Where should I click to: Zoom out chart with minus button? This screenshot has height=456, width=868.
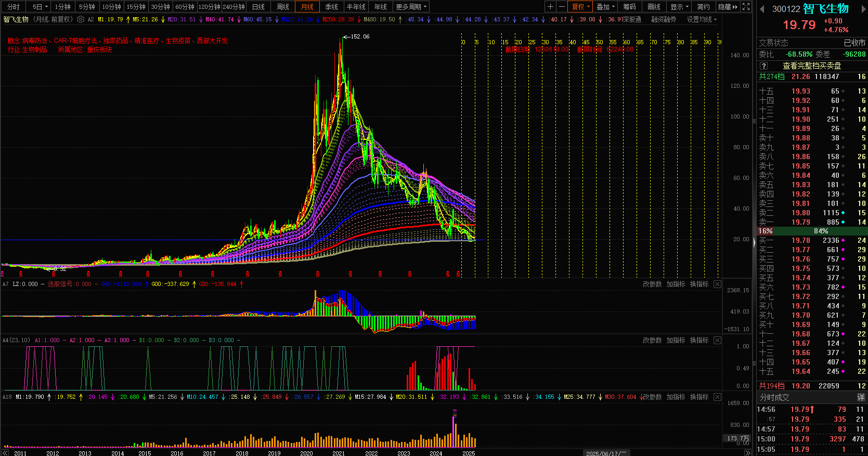(x=562, y=7)
